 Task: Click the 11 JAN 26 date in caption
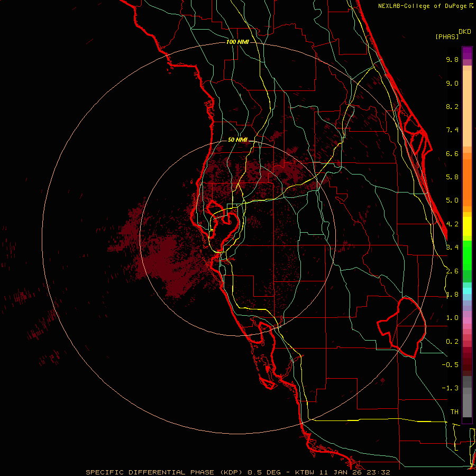click(341, 472)
